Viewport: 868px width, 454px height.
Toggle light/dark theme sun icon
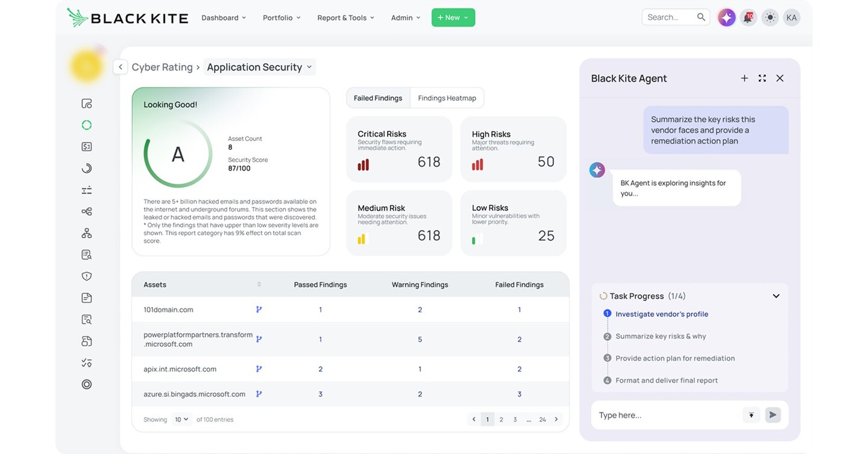point(770,17)
